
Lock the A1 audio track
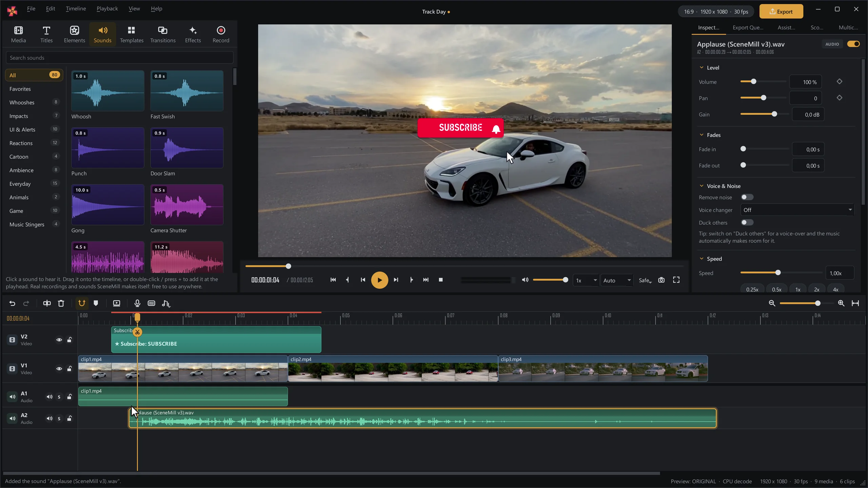(x=70, y=397)
